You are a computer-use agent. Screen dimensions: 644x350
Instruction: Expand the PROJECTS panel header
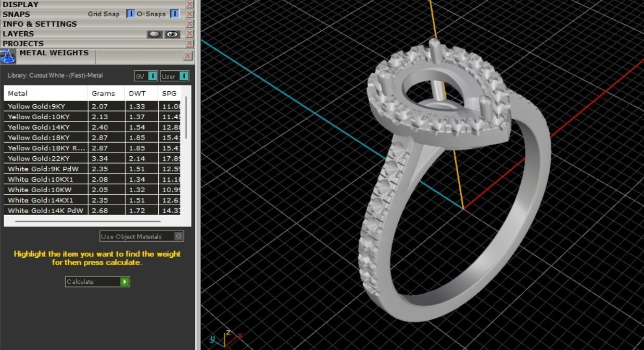pyautogui.click(x=23, y=44)
